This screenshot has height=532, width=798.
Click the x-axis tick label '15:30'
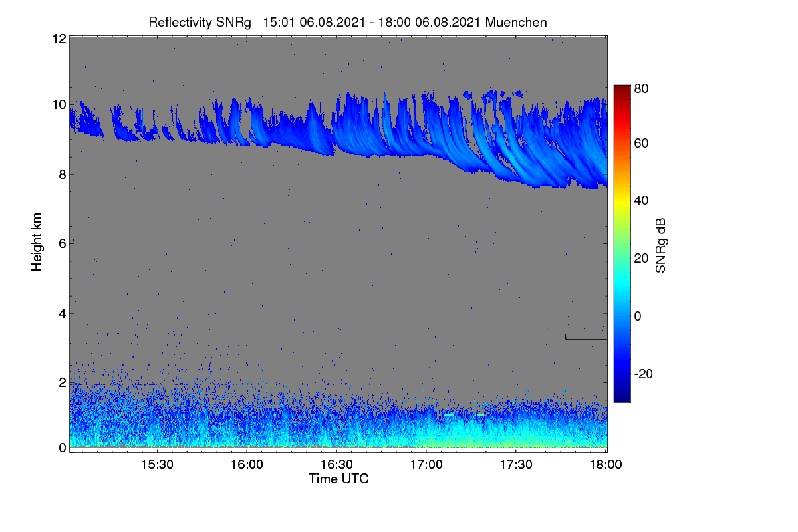(158, 465)
